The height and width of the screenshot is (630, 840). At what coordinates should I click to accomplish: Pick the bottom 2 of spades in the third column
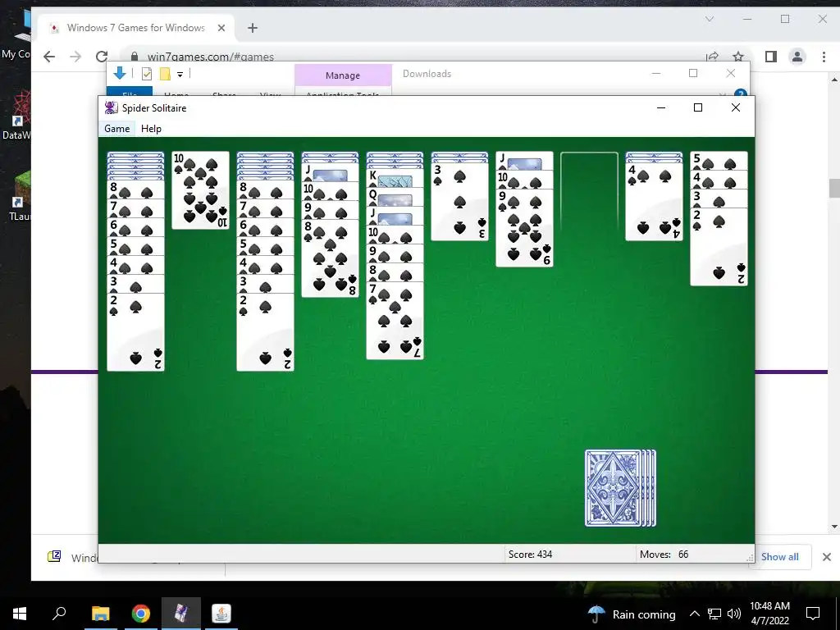coord(265,332)
